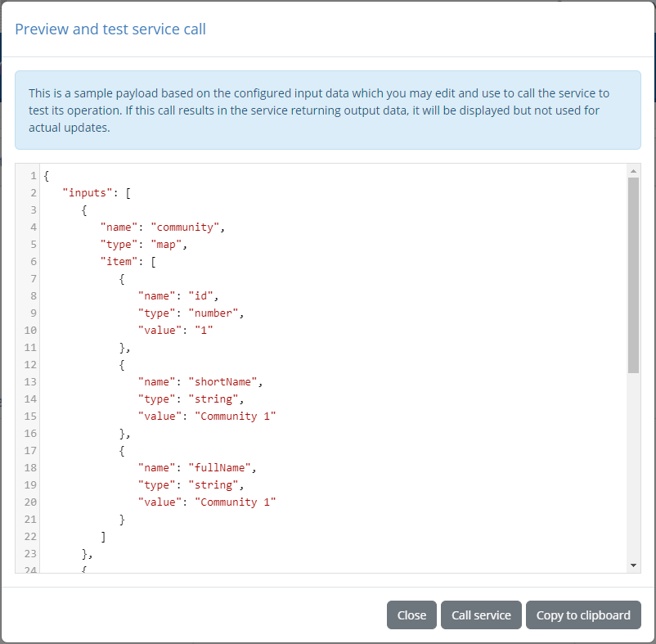This screenshot has height=644, width=656.
Task: Click the closing brace on line 21
Action: click(x=122, y=519)
